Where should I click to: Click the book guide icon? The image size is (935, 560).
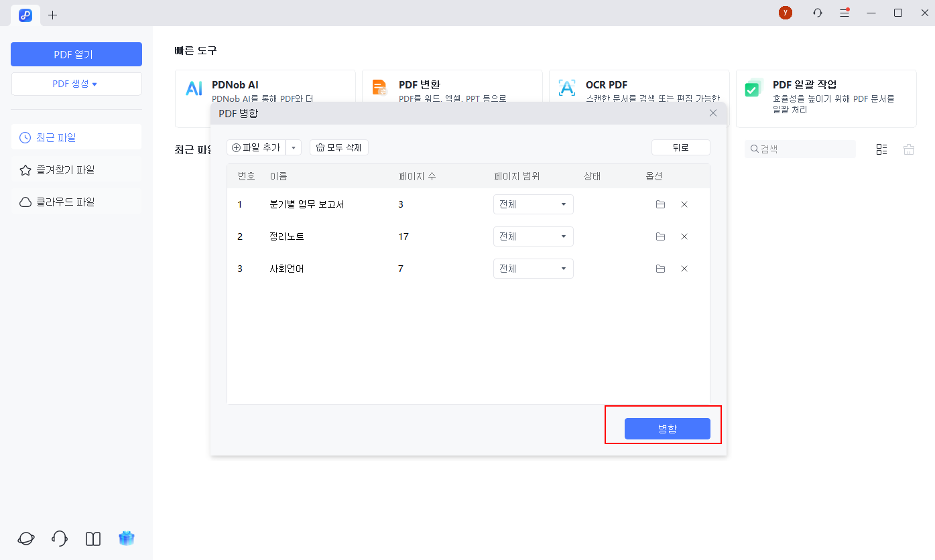tap(93, 539)
